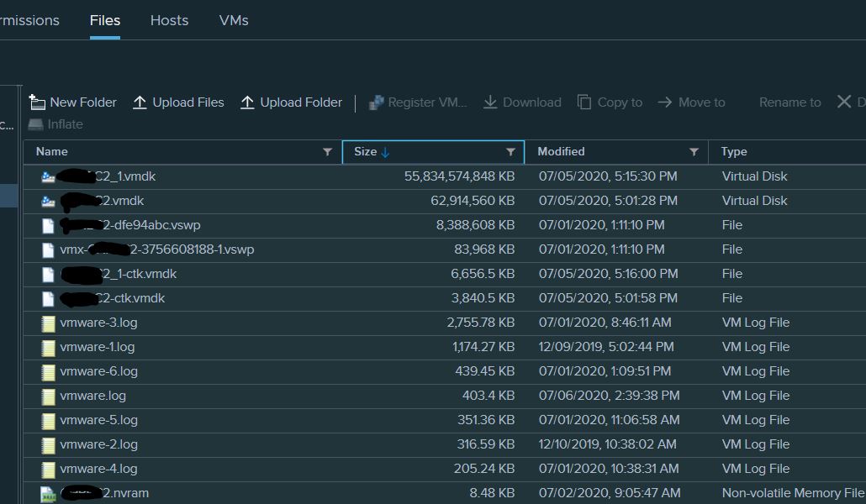Click the Copy to icon
Image resolution: width=866 pixels, height=504 pixels.
(x=584, y=102)
